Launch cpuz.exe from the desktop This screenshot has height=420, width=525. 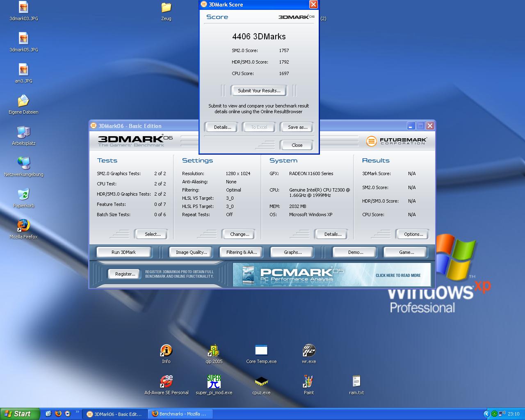(x=261, y=385)
